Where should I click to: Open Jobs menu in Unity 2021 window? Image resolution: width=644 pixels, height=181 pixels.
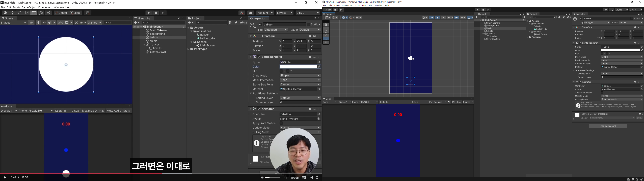pos(370,6)
